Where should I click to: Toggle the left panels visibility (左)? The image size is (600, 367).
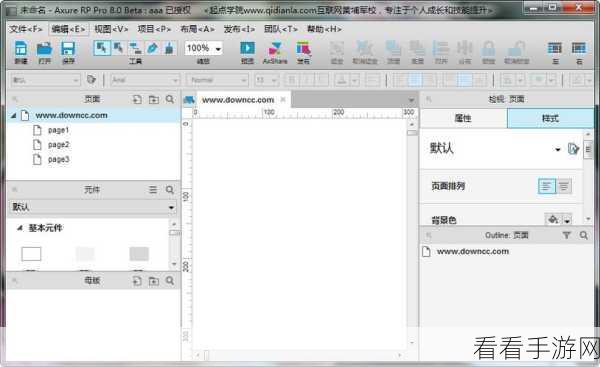(x=555, y=48)
